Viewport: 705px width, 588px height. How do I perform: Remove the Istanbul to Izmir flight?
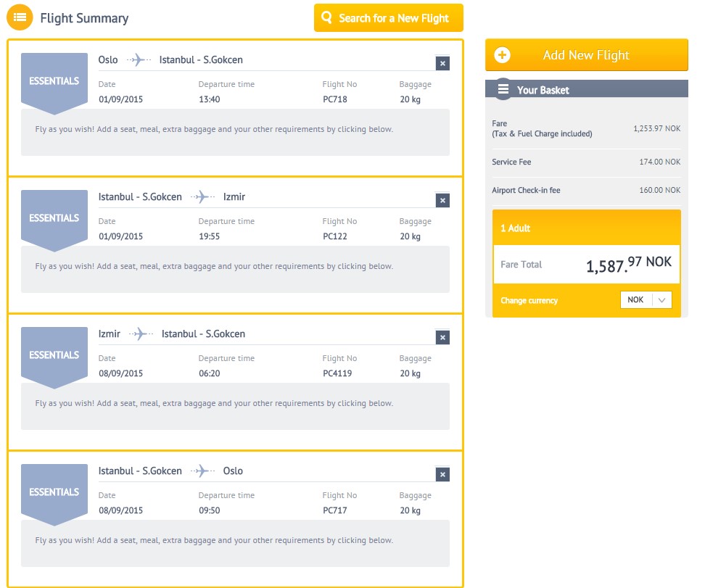point(443,201)
